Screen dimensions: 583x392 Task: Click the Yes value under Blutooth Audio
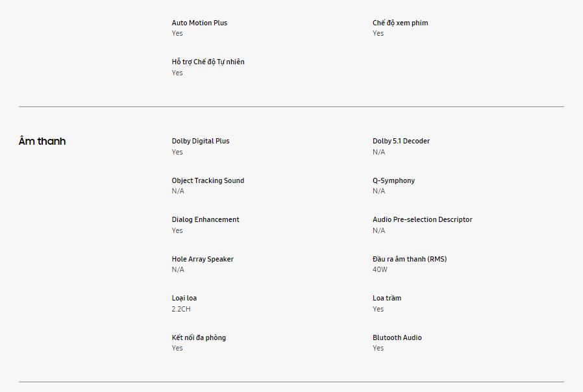378,348
